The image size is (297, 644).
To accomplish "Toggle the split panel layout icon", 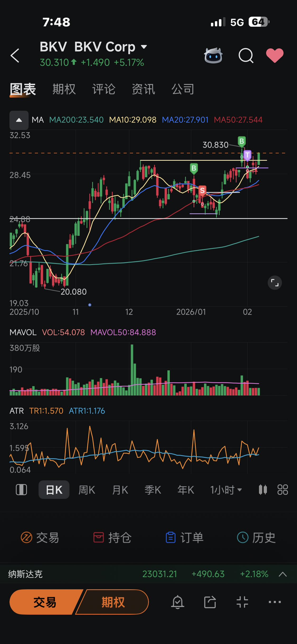I will [x=21, y=490].
